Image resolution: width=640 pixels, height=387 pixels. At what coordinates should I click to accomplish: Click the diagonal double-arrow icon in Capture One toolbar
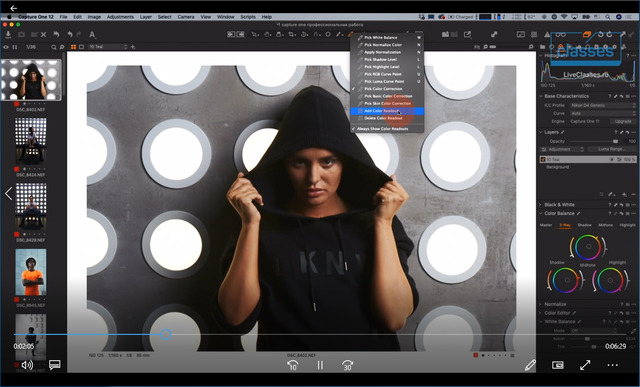[x=494, y=35]
